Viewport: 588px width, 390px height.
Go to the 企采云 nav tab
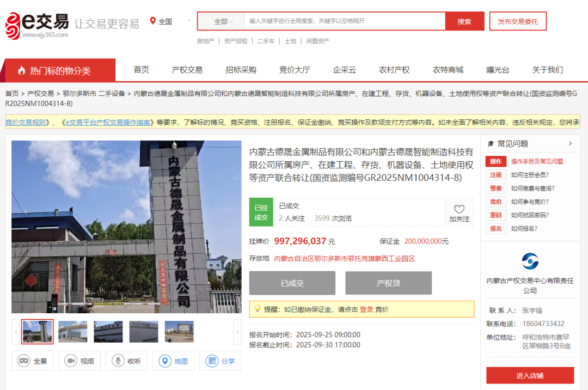(x=344, y=70)
